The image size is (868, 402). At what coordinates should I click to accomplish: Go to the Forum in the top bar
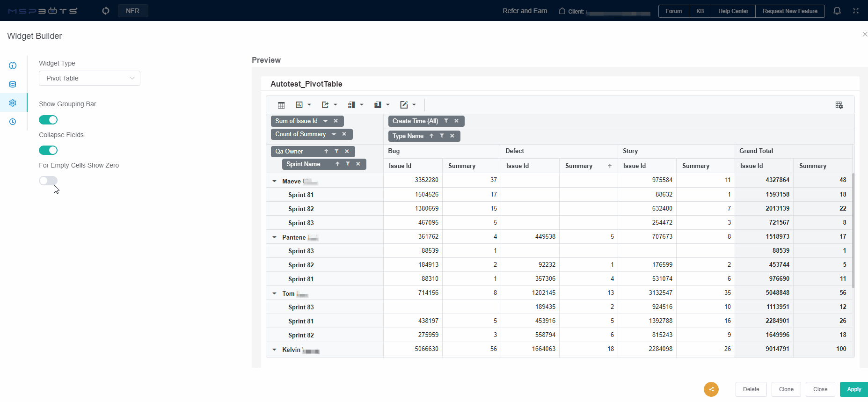673,11
